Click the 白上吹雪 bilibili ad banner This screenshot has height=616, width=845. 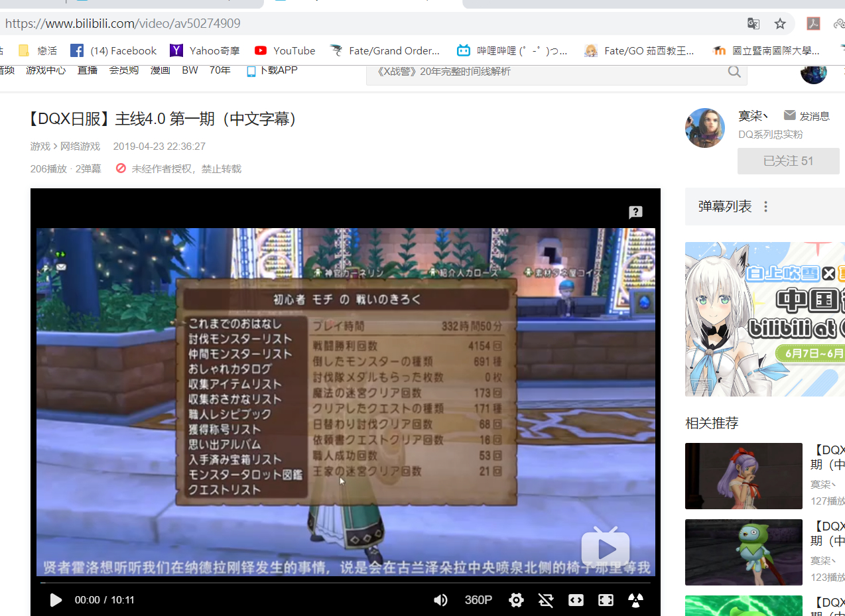(x=765, y=319)
